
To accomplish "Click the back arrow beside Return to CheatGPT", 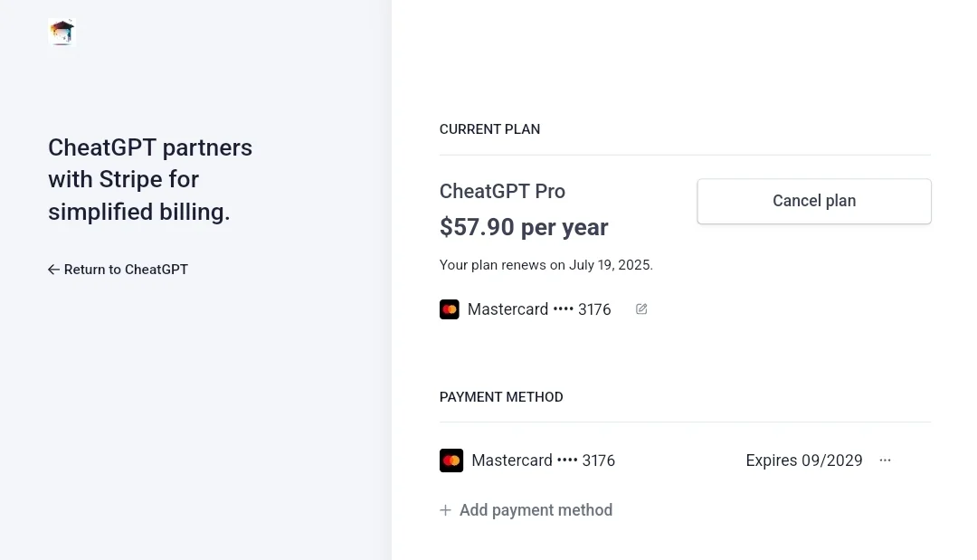I will click(53, 270).
